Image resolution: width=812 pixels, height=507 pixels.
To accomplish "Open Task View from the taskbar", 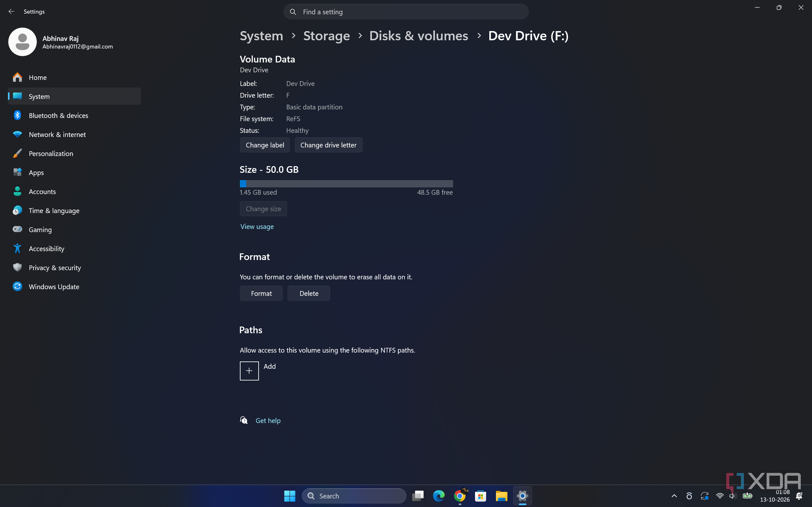I will tap(418, 496).
